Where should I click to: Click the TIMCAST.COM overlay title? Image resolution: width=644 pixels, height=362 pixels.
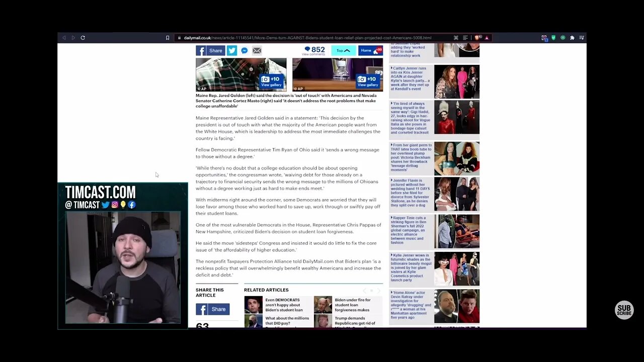[x=100, y=193]
